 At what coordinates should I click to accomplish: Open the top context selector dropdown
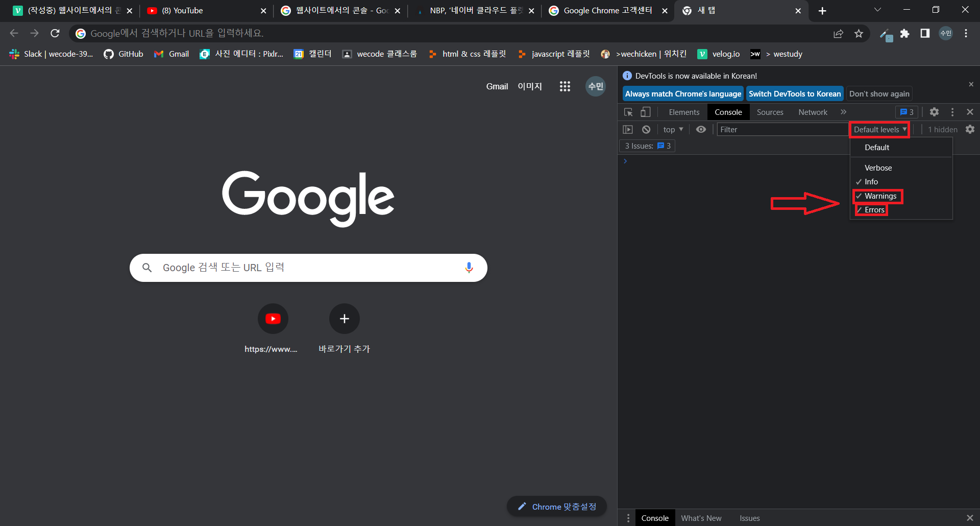pos(672,130)
